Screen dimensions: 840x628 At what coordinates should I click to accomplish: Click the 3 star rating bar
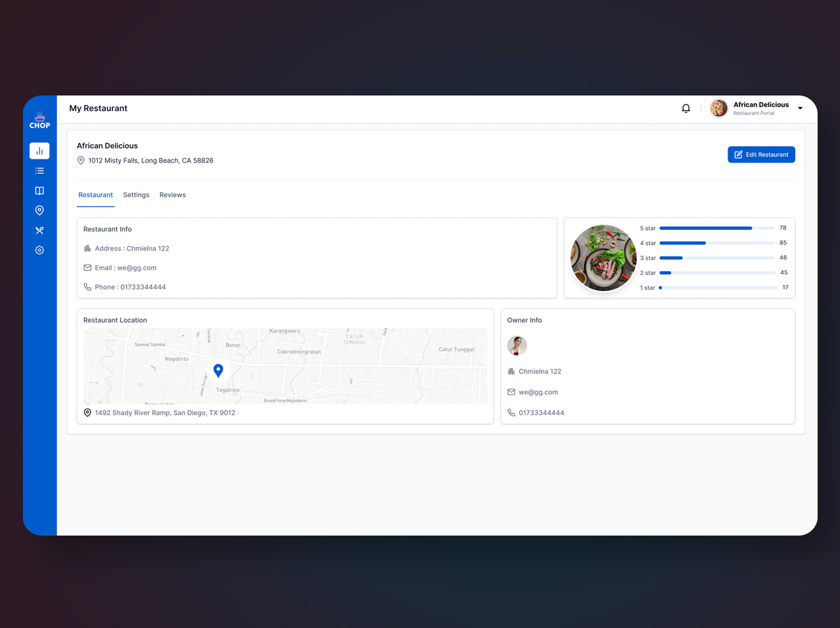717,258
